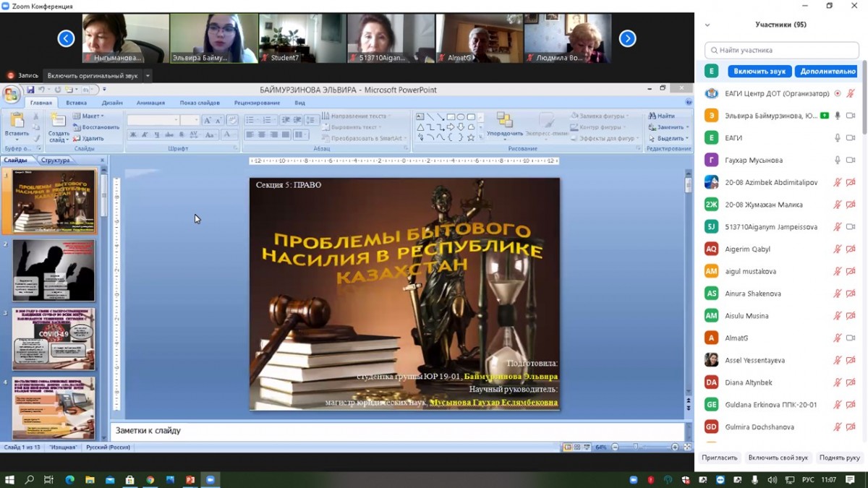The width and height of the screenshot is (868, 488).
Task: Open PowerPoint from the Windows taskbar
Action: pos(190,479)
